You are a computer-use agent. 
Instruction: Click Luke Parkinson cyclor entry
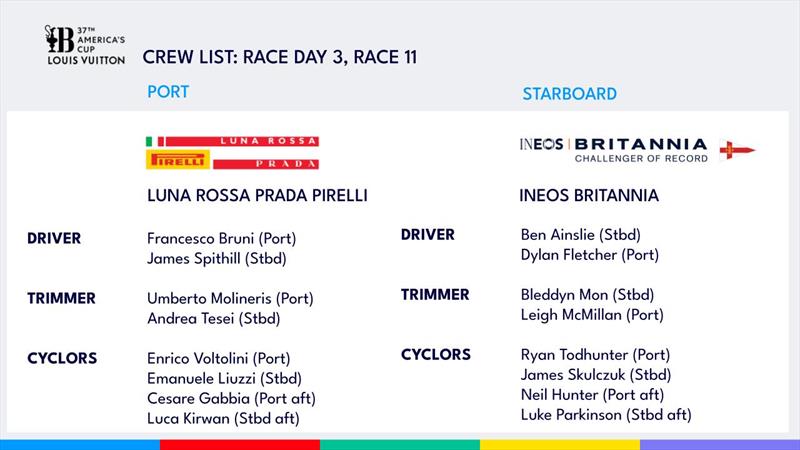(606, 415)
